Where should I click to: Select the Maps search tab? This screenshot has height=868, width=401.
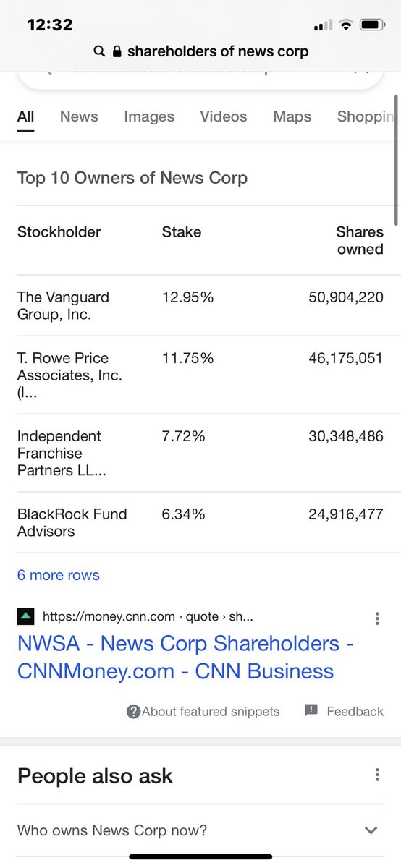(x=292, y=116)
